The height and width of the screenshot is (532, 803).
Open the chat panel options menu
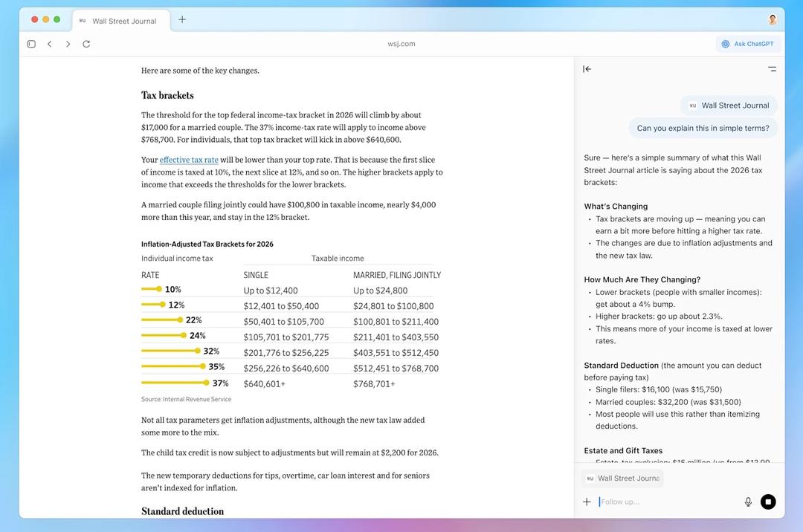(772, 69)
